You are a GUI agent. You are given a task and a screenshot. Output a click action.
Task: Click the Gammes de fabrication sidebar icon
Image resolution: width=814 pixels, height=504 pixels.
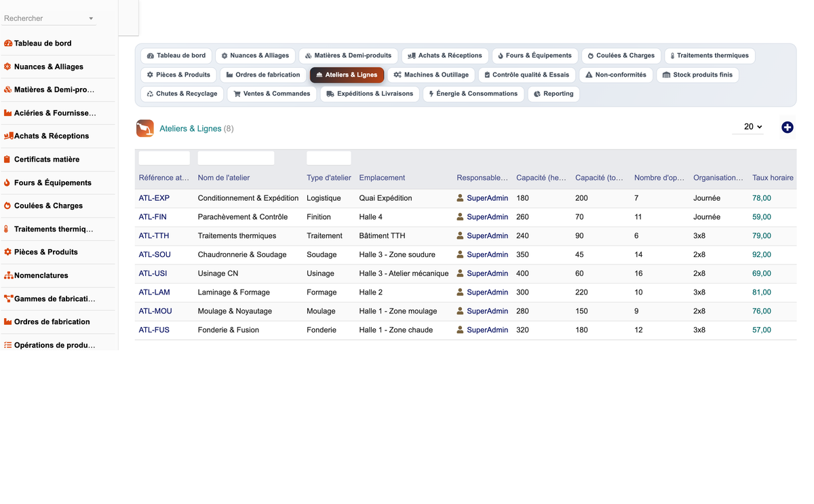[9, 298]
